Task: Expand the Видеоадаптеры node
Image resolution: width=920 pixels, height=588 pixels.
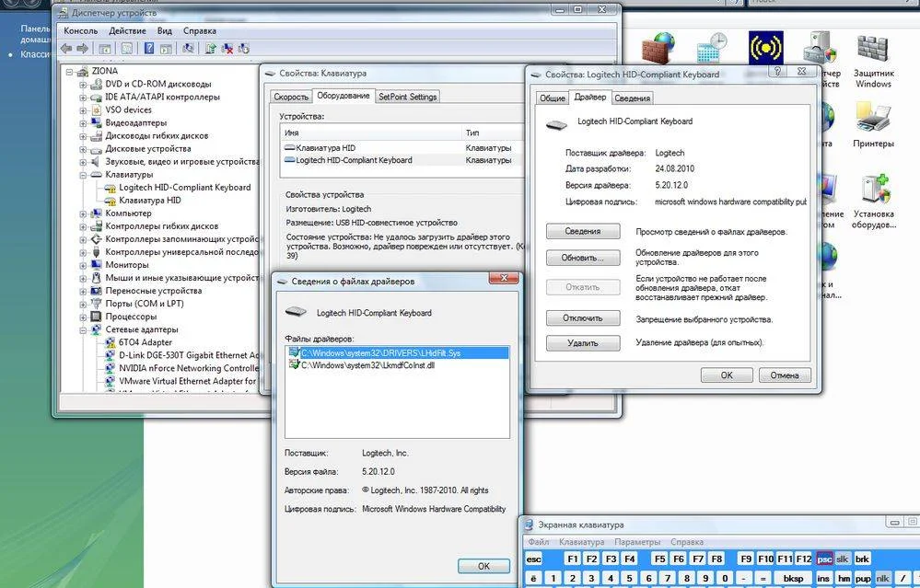Action: click(83, 123)
